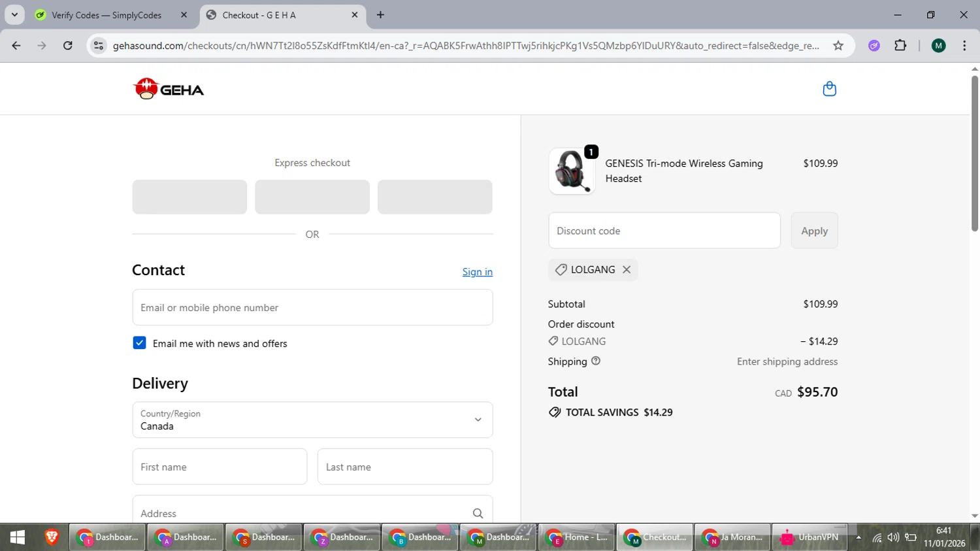The image size is (980, 551).
Task: Click the Apply discount button
Action: [814, 231]
